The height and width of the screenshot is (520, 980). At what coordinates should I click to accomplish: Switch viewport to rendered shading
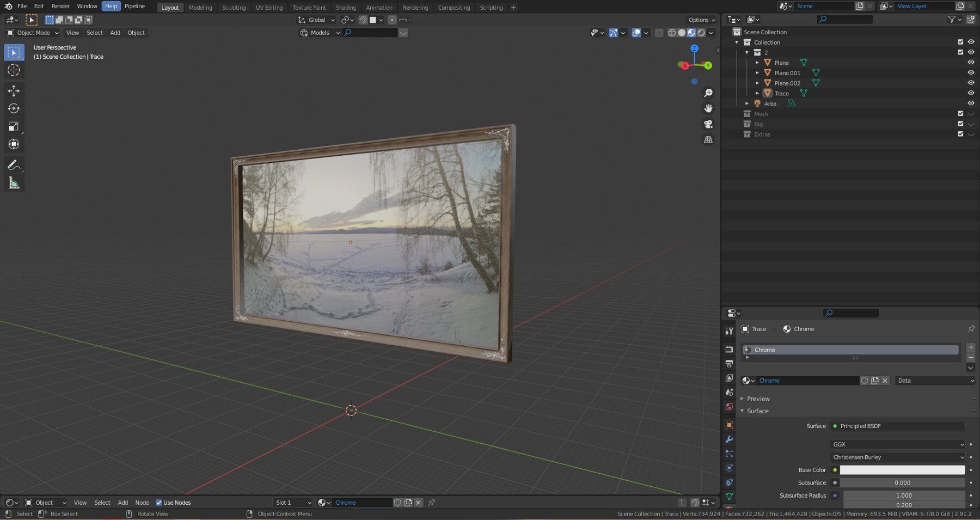click(701, 33)
